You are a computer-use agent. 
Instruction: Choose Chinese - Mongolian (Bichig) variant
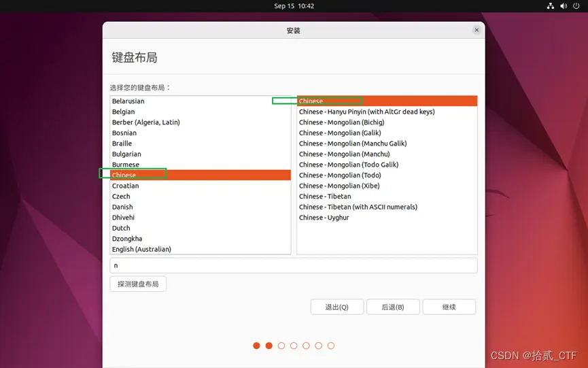tap(387, 122)
